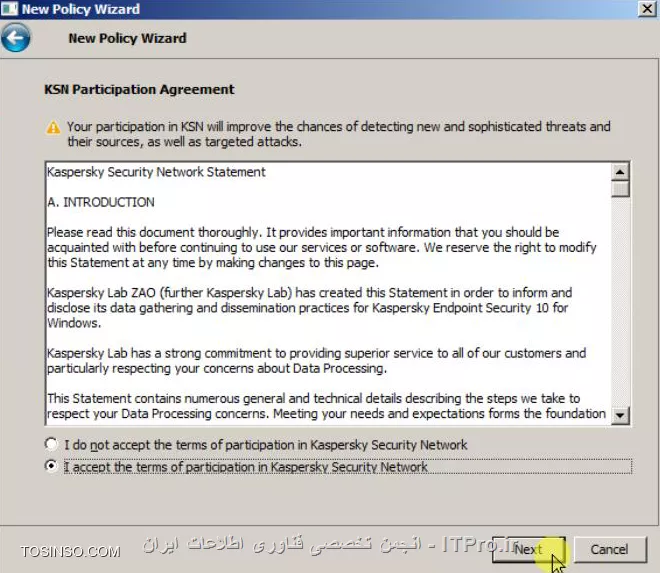Viewport: 660px width, 573px height.
Task: Click paragraph 'Kaspersky Lab has a strong commitment'
Action: pyautogui.click(x=317, y=361)
